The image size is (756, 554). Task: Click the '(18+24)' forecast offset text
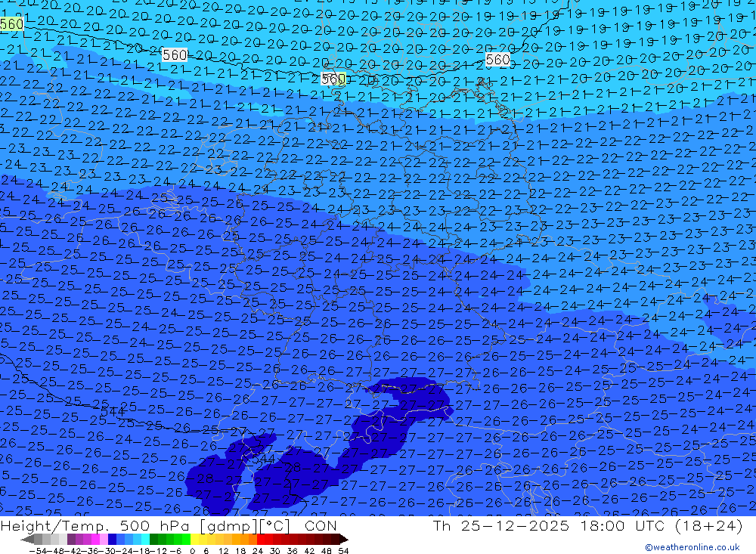[x=708, y=526]
